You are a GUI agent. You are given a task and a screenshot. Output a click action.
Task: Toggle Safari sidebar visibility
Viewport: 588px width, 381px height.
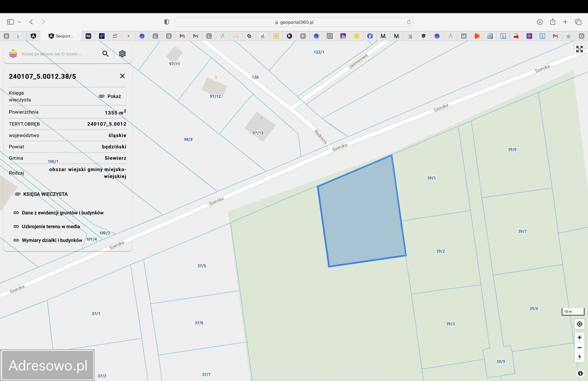(x=11, y=22)
